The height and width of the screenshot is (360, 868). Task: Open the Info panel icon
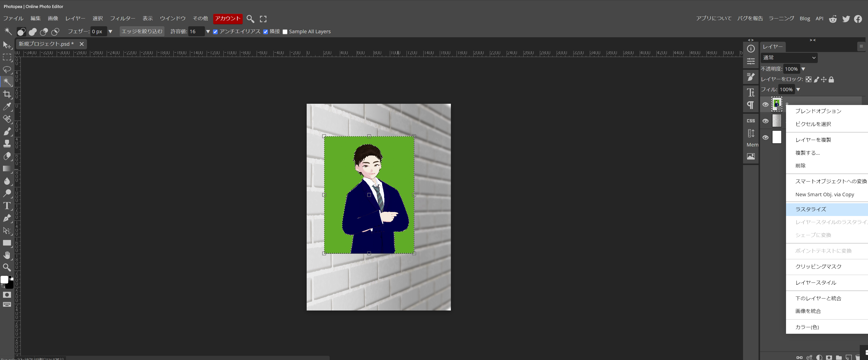(751, 49)
